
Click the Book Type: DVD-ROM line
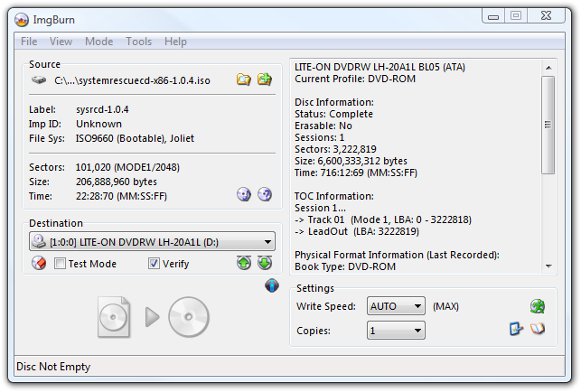pyautogui.click(x=345, y=266)
